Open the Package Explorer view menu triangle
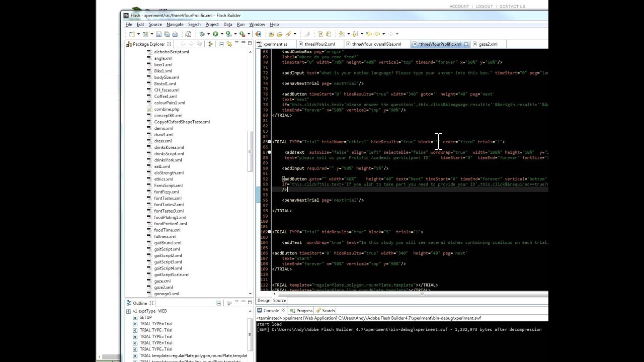The height and width of the screenshot is (362, 644). pyautogui.click(x=236, y=43)
